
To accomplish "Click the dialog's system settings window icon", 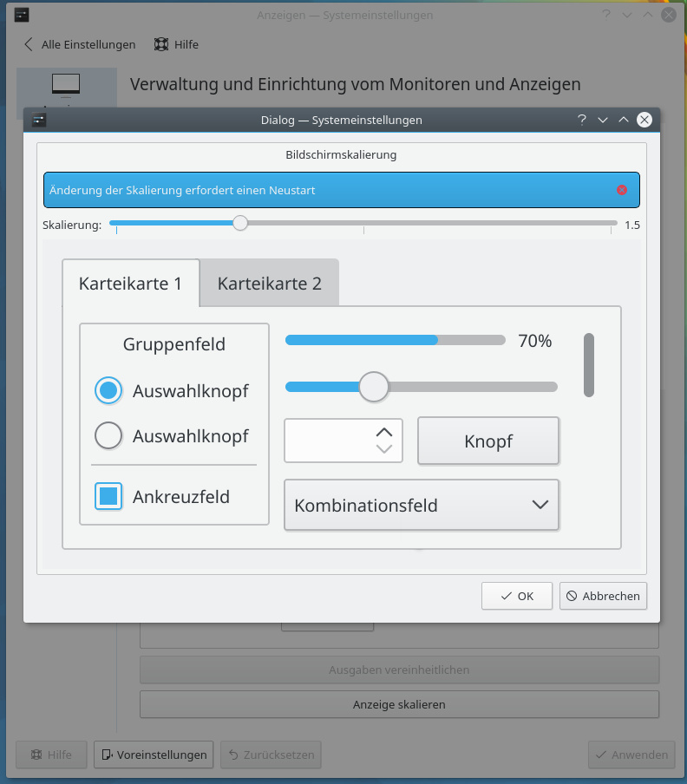I will [40, 120].
